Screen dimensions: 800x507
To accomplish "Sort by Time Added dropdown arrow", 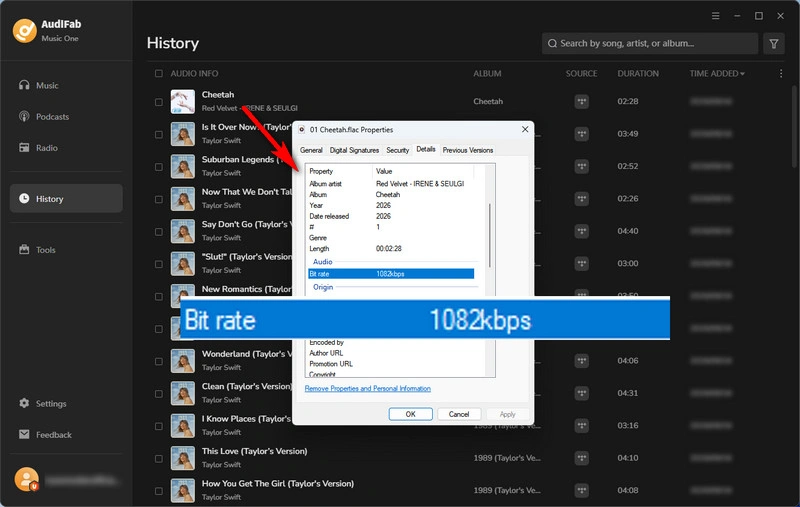I will (742, 74).
